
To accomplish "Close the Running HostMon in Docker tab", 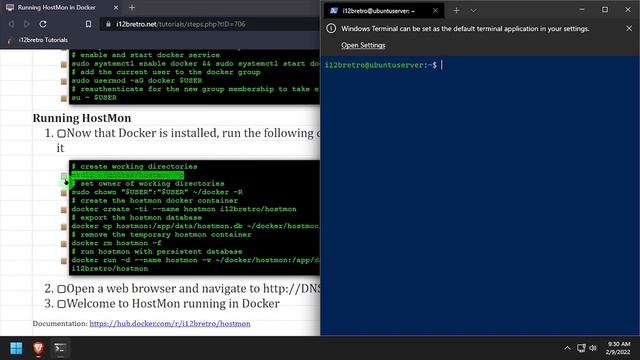I will coord(116,7).
